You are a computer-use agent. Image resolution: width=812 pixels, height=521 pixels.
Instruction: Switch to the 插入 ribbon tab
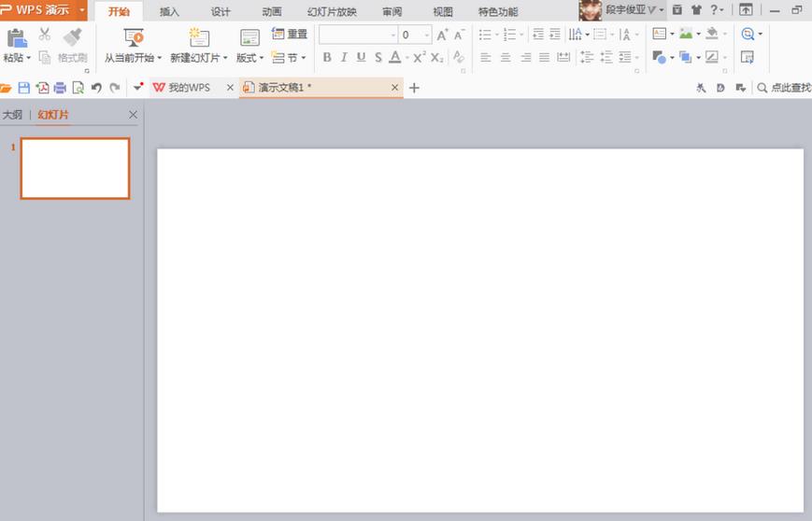click(169, 11)
